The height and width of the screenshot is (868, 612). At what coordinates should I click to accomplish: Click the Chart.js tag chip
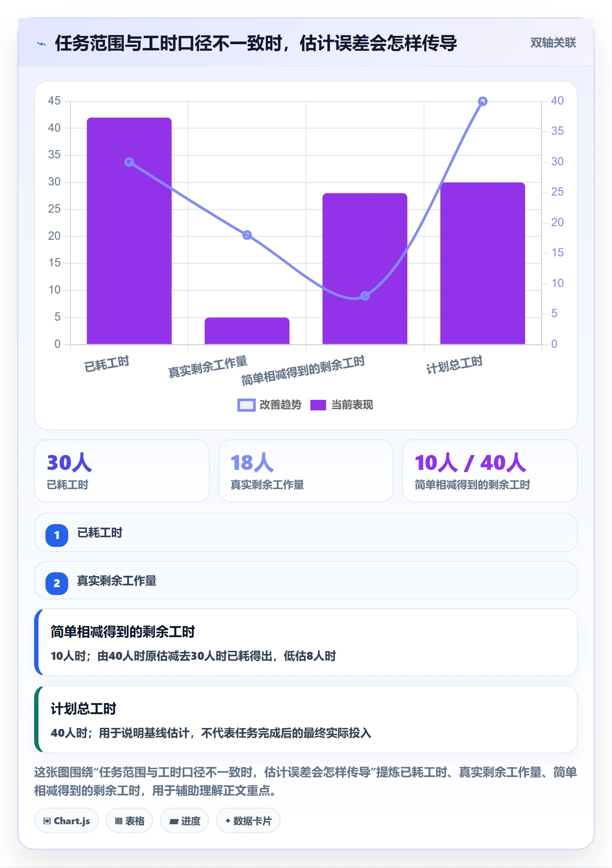(x=66, y=821)
